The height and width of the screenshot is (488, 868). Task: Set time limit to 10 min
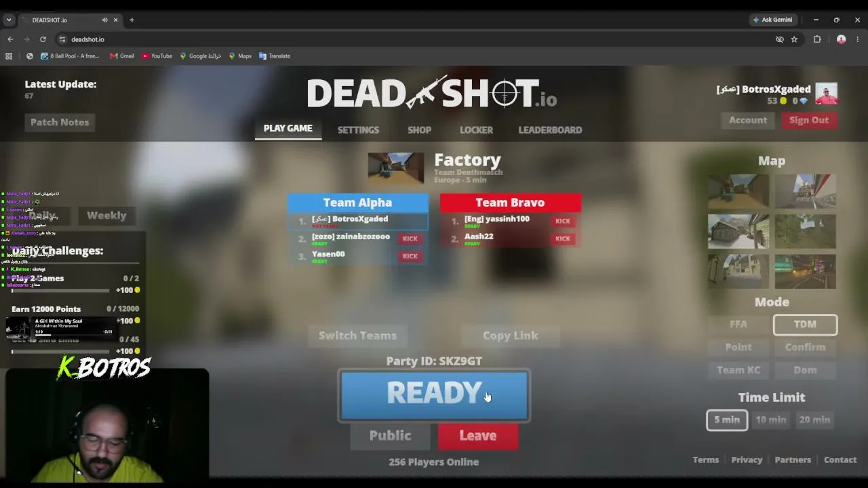[x=771, y=420]
